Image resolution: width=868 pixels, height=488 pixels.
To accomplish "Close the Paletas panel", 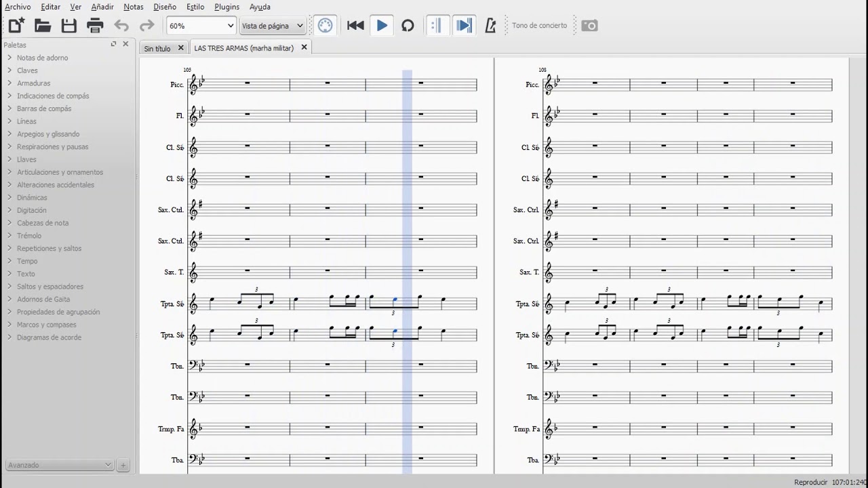I will coord(125,44).
